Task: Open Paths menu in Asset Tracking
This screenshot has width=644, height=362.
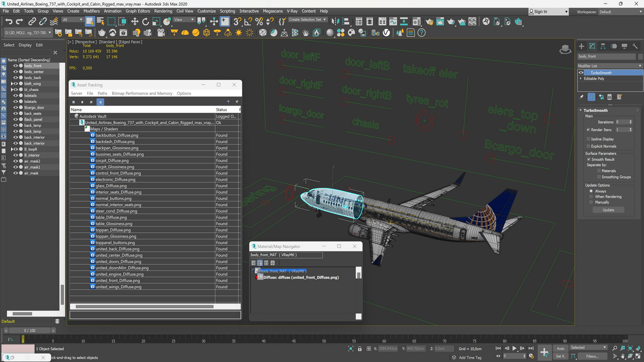Action: pyautogui.click(x=102, y=94)
